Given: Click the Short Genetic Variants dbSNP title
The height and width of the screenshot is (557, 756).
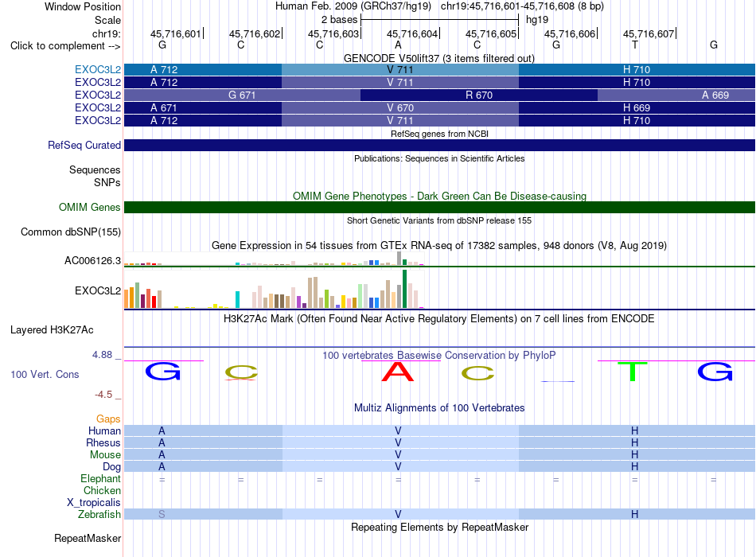Looking at the screenshot, I should click(x=438, y=220).
